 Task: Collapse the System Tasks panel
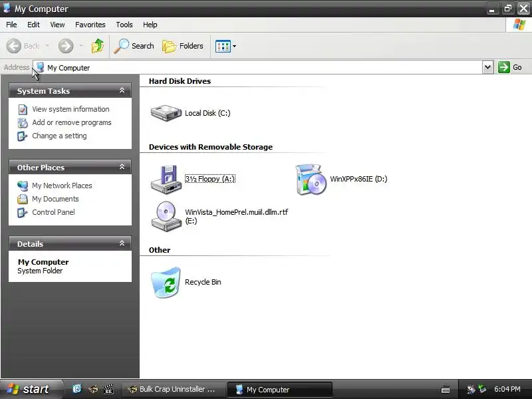click(x=122, y=90)
